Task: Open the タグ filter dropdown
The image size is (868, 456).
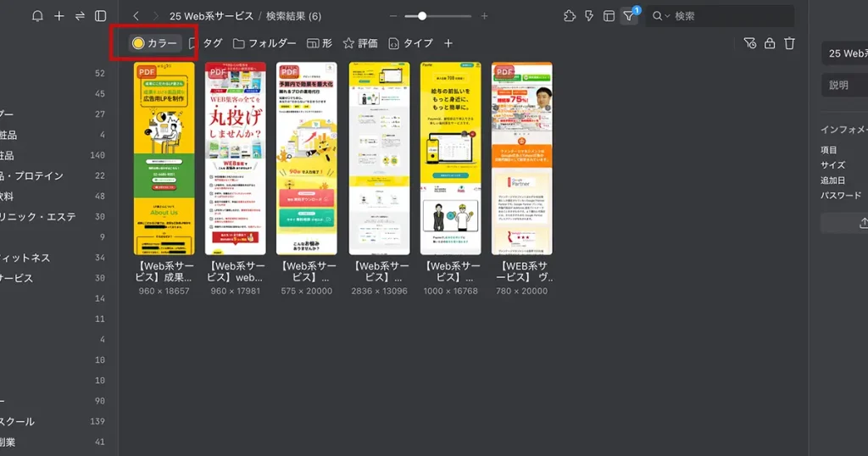Action: pyautogui.click(x=206, y=43)
